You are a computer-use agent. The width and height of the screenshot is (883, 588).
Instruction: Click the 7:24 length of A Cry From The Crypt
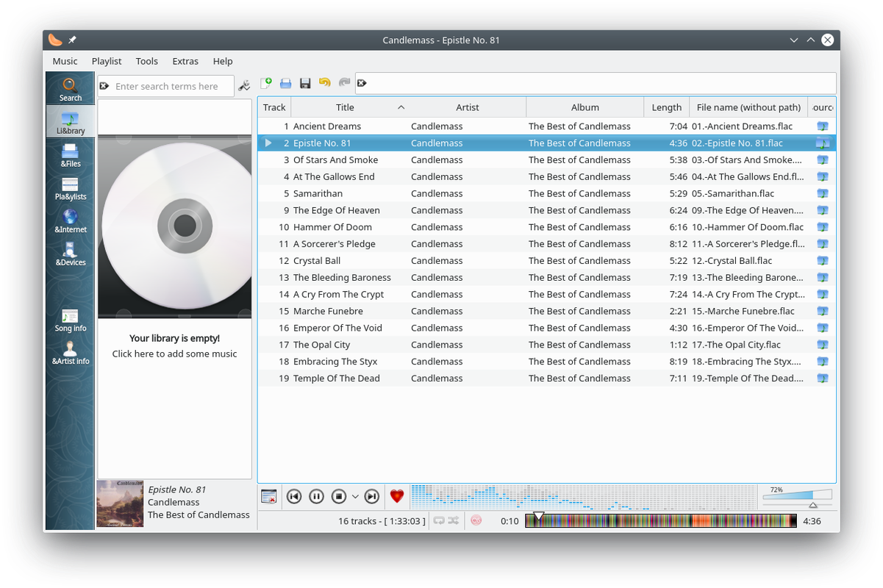(679, 295)
